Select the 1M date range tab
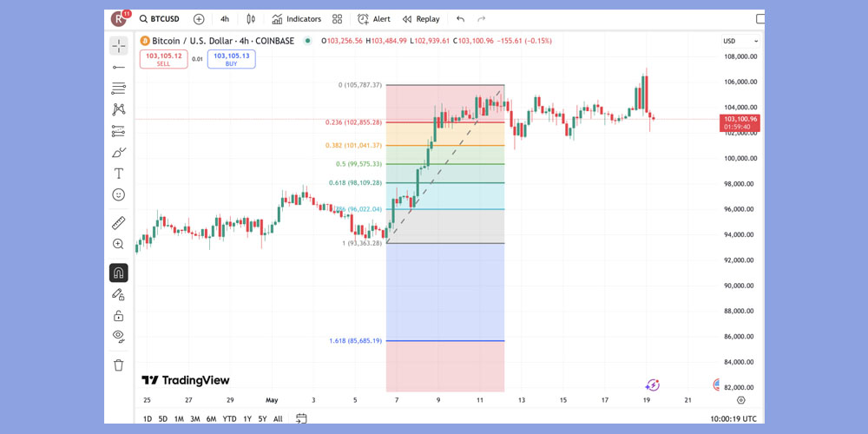 coord(179,418)
